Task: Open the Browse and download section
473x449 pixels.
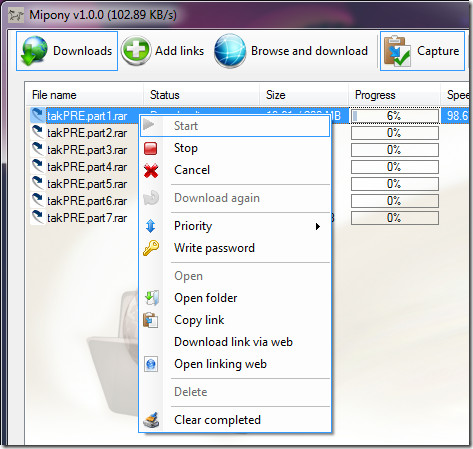Action: 291,51
